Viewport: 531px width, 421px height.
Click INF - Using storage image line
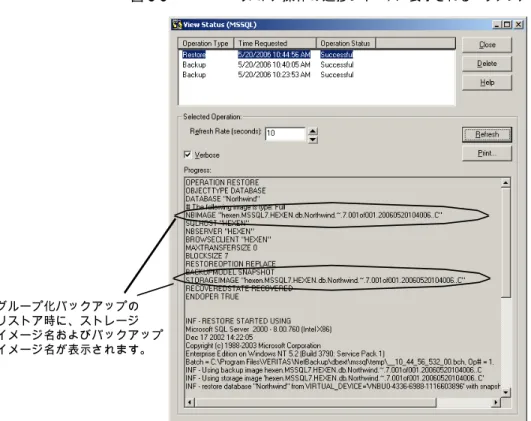click(x=335, y=378)
